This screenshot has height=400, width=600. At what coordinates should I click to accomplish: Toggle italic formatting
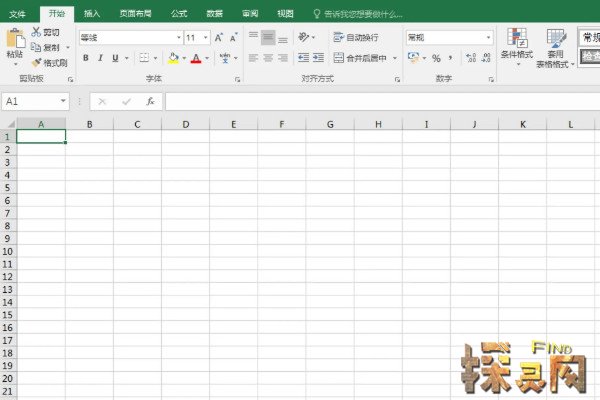[x=100, y=58]
